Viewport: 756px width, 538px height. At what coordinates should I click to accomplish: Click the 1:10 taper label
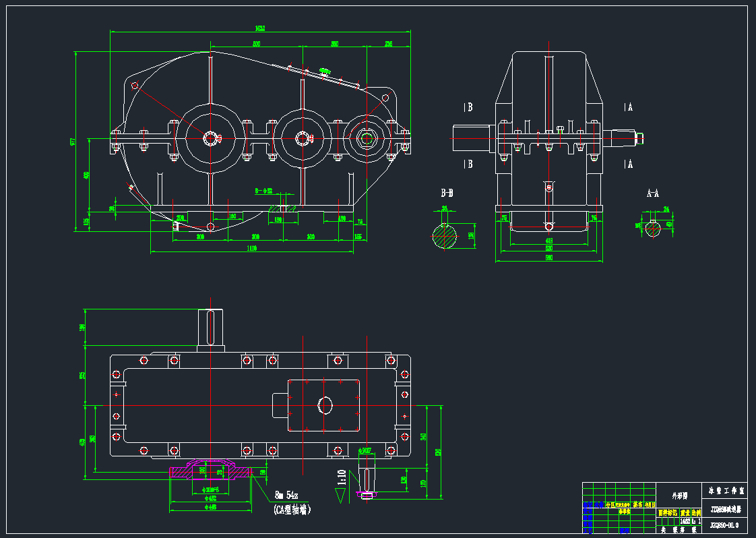point(342,478)
